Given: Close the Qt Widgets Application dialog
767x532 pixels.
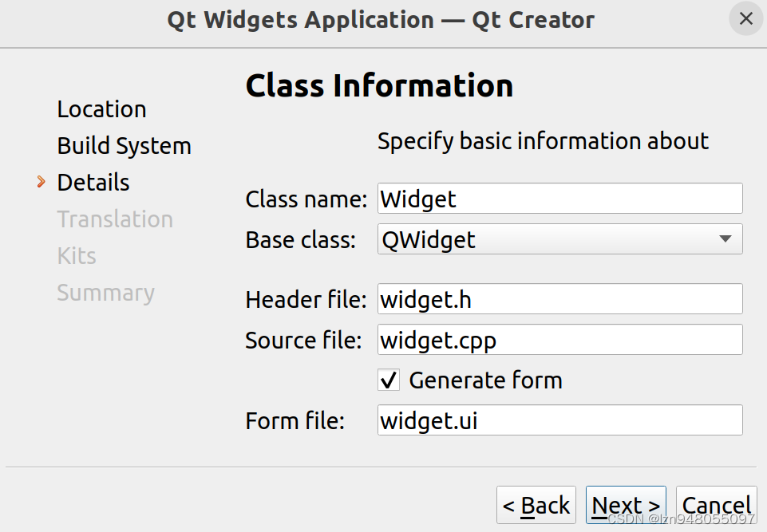Looking at the screenshot, I should (746, 19).
